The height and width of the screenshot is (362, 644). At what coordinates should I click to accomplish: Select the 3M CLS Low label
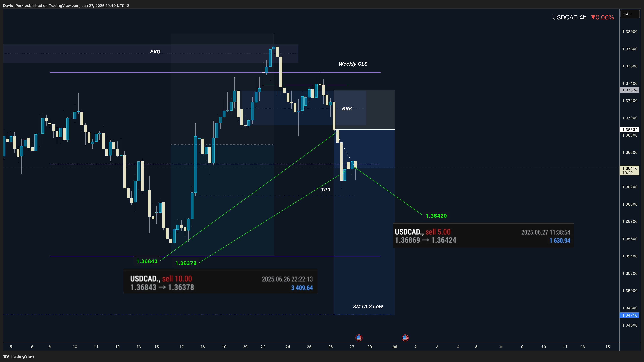click(x=368, y=306)
